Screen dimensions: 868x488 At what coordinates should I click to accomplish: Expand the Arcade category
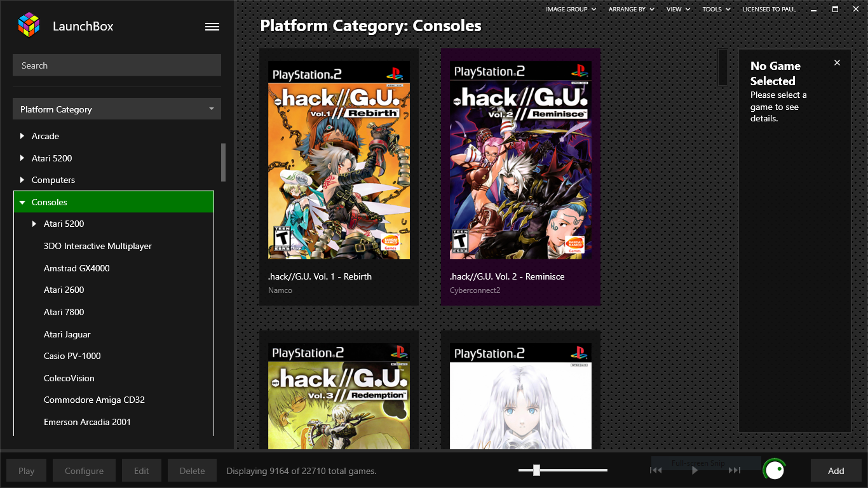[22, 136]
